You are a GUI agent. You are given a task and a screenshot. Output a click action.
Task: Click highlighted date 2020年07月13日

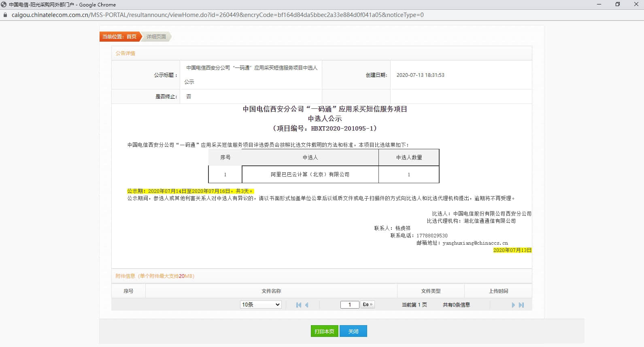tap(512, 250)
